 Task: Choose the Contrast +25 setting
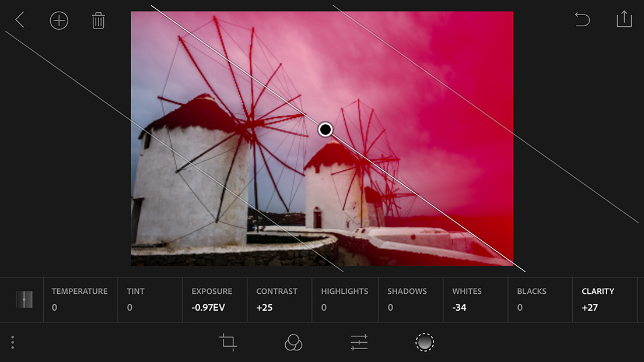tap(277, 300)
